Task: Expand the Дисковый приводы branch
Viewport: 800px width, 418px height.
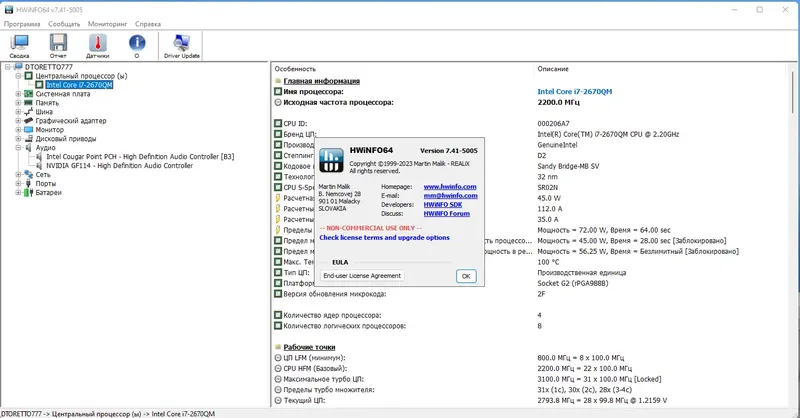Action: point(18,138)
